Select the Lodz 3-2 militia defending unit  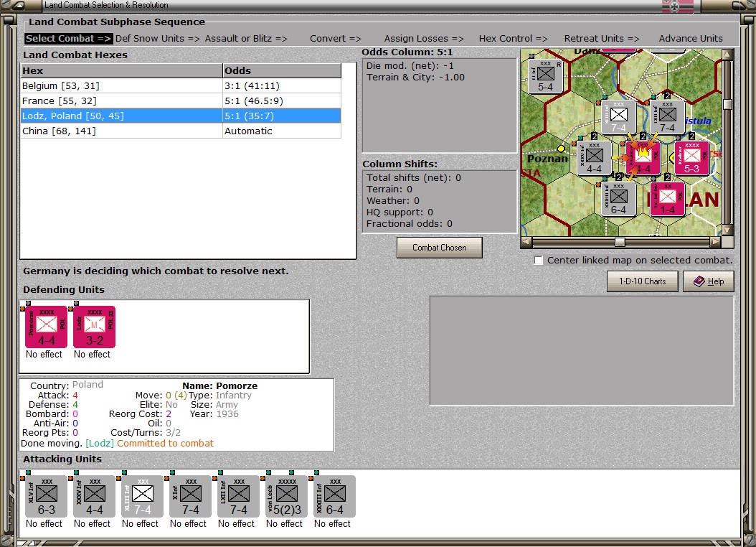(95, 327)
